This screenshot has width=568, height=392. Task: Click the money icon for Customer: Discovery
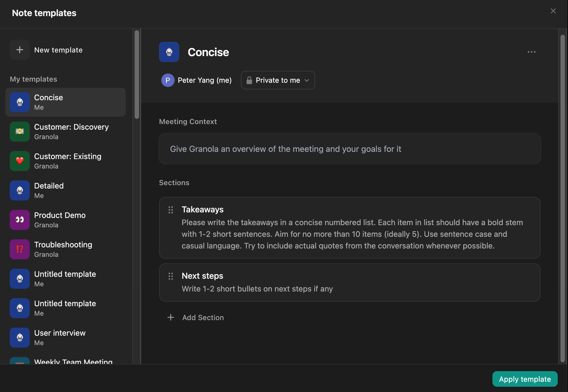(x=20, y=132)
